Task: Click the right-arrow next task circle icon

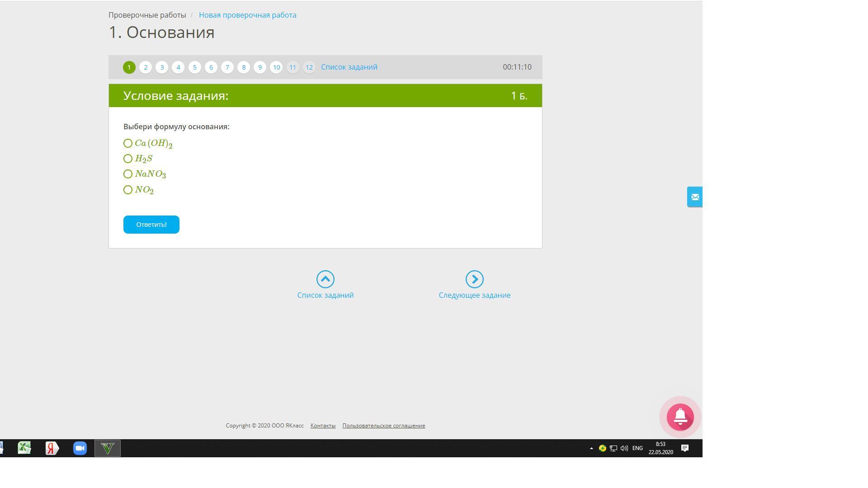Action: (474, 279)
